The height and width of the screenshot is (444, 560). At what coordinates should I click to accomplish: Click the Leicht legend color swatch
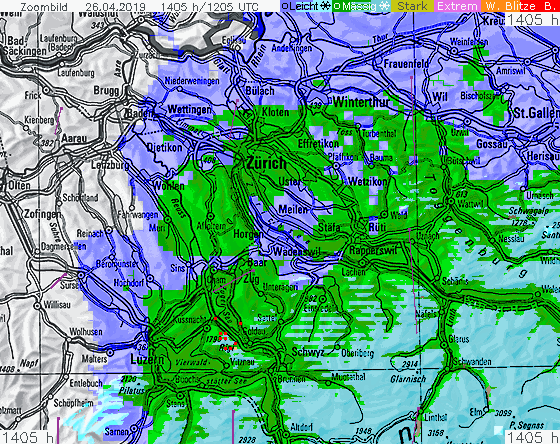pyautogui.click(x=306, y=6)
